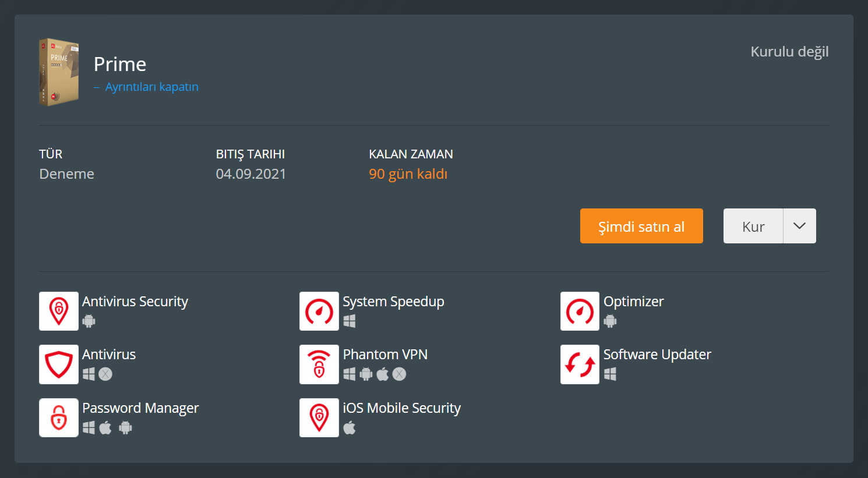Screen dimensions: 868x478
Task: Click the TÜR column heading
Action: 51,154
